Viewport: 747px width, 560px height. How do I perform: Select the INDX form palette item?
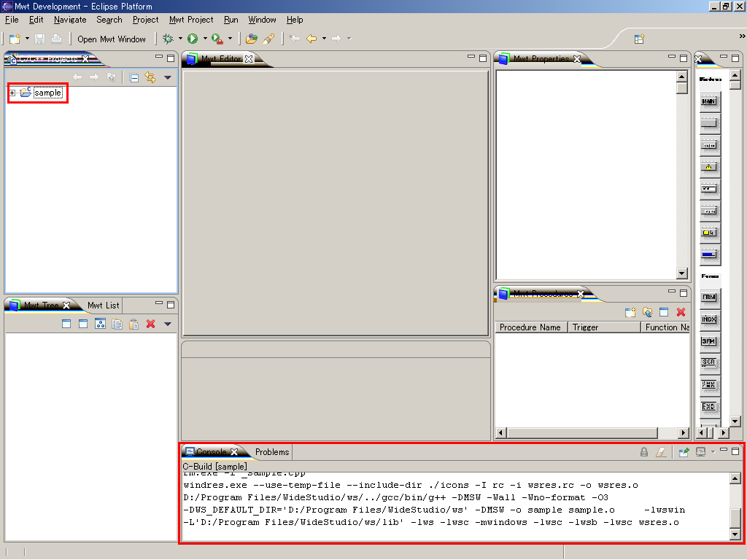(709, 319)
